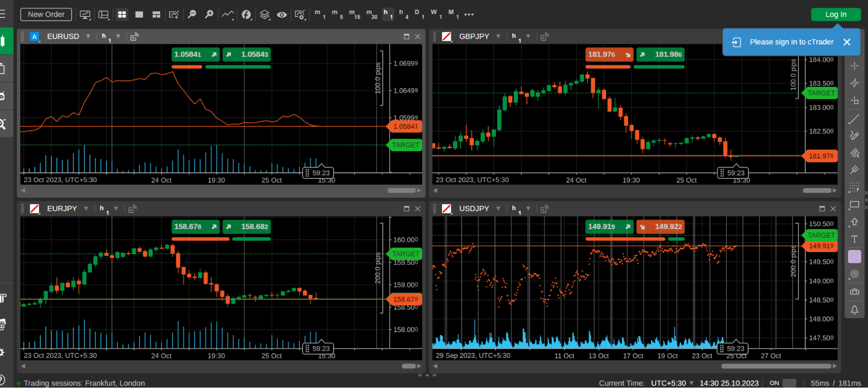Select toolbar Month1 timeframe
The width and height of the screenshot is (868, 388).
(x=453, y=14)
